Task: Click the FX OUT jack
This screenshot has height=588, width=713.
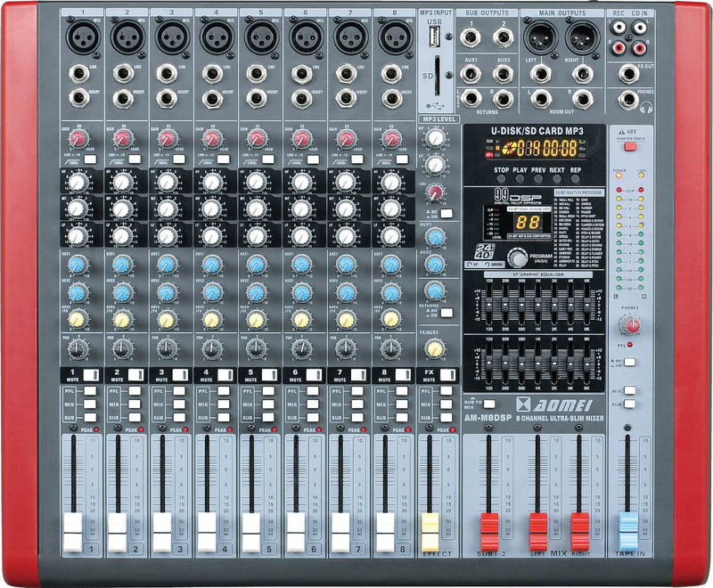Action: pyautogui.click(x=628, y=75)
